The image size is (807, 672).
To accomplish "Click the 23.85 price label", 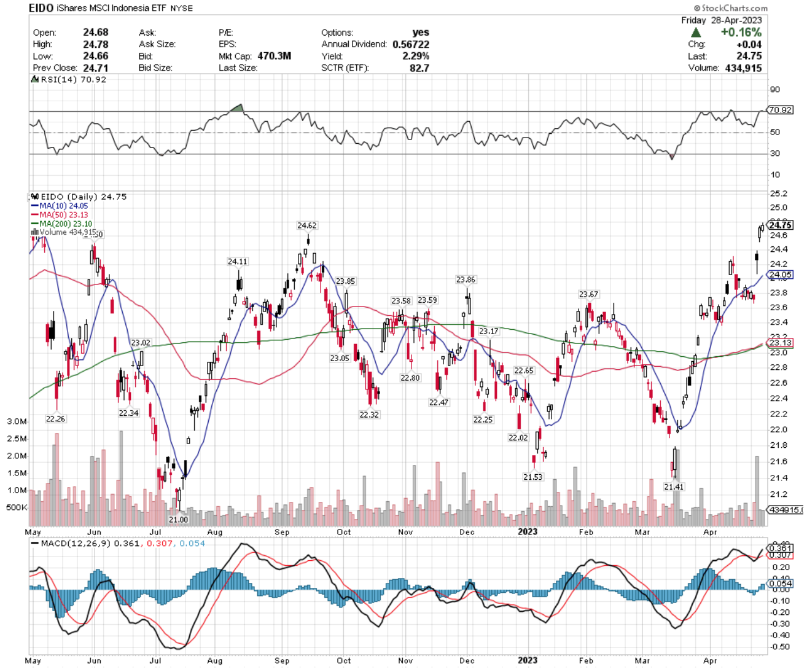I will [x=346, y=281].
